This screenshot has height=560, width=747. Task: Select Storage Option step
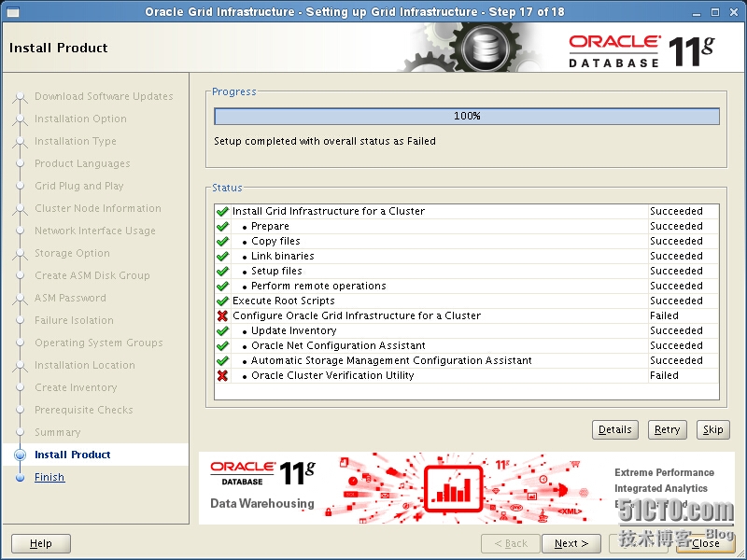[72, 253]
